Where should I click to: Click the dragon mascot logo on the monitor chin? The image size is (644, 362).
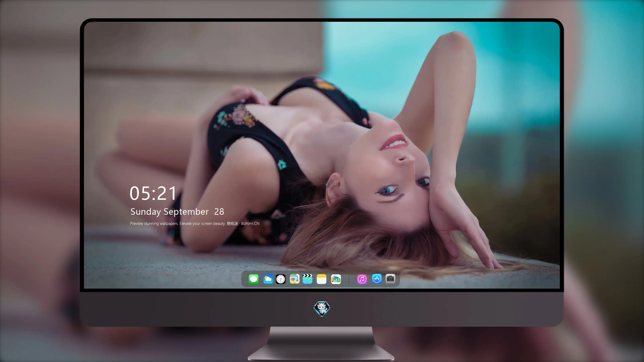(322, 309)
